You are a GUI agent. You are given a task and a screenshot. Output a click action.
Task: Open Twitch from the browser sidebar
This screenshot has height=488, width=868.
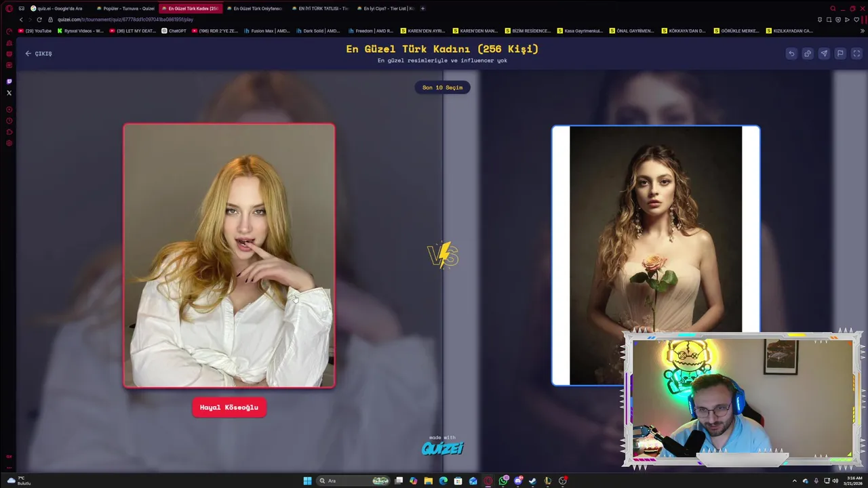click(9, 81)
